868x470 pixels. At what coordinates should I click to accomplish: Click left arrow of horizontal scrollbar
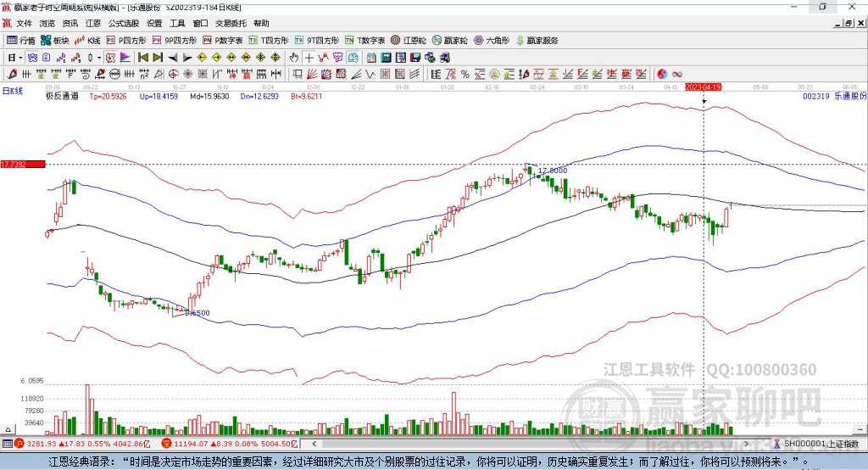(x=314, y=444)
